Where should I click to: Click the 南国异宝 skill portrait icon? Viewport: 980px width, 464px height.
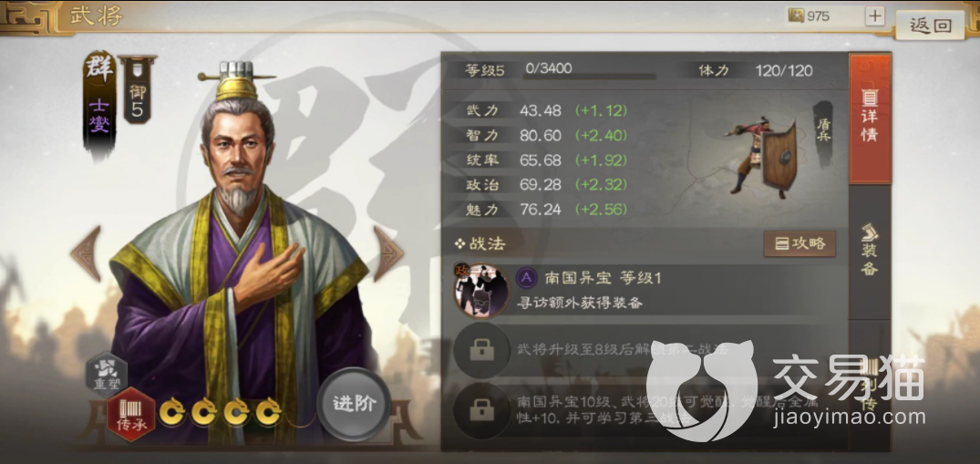(480, 291)
